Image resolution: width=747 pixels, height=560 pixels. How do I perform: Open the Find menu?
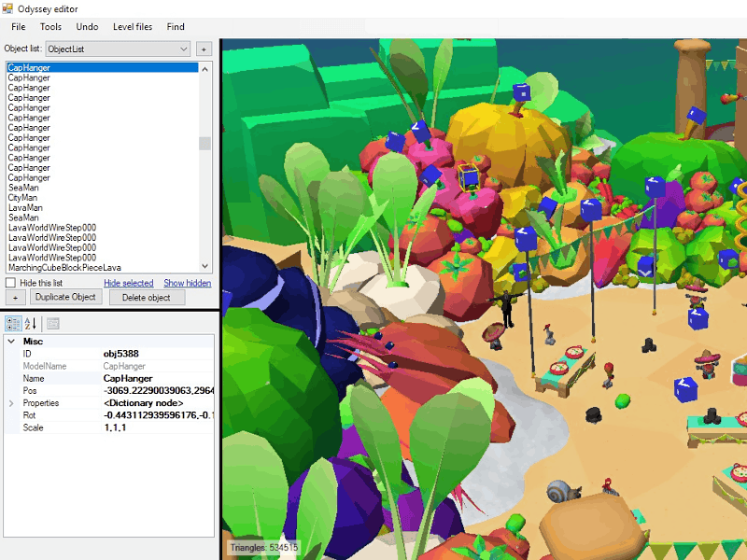[176, 27]
